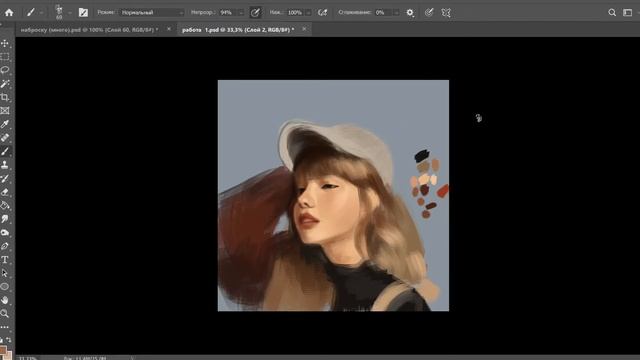Viewport: 640px width, 360px height.
Task: Toggle pressure for size button
Action: click(x=429, y=13)
